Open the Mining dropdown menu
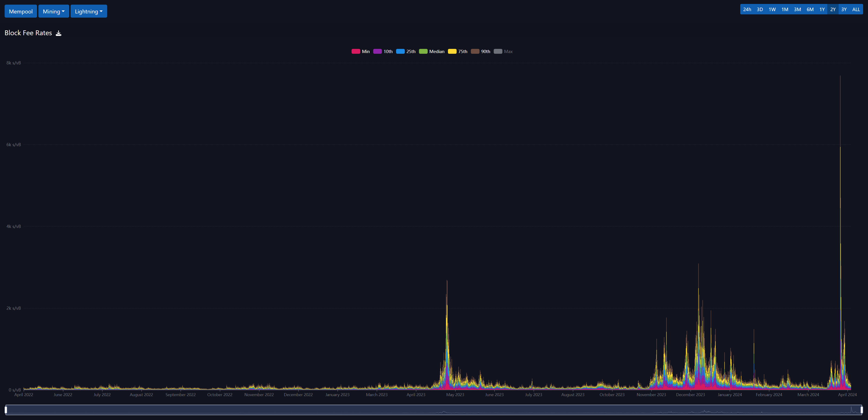Viewport: 868px width, 420px height. tap(54, 11)
